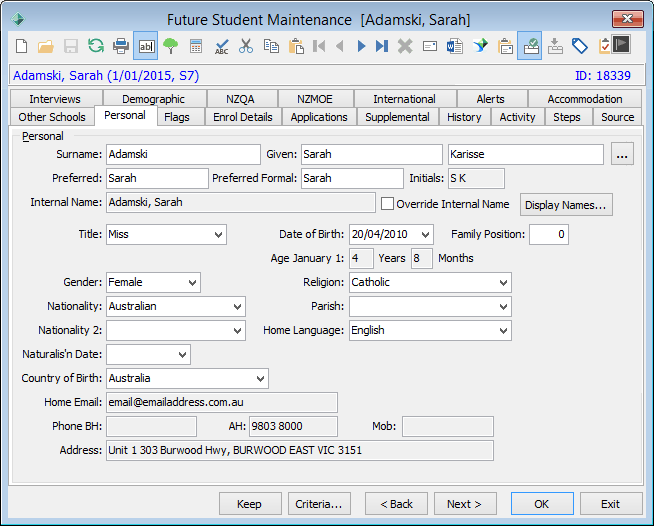Click the < Back button
The height and width of the screenshot is (526, 654).
pyautogui.click(x=396, y=504)
